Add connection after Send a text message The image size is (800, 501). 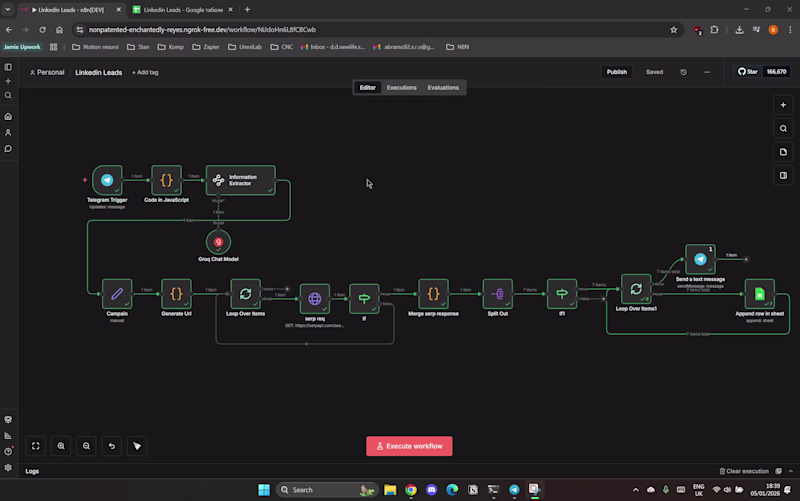coord(746,260)
